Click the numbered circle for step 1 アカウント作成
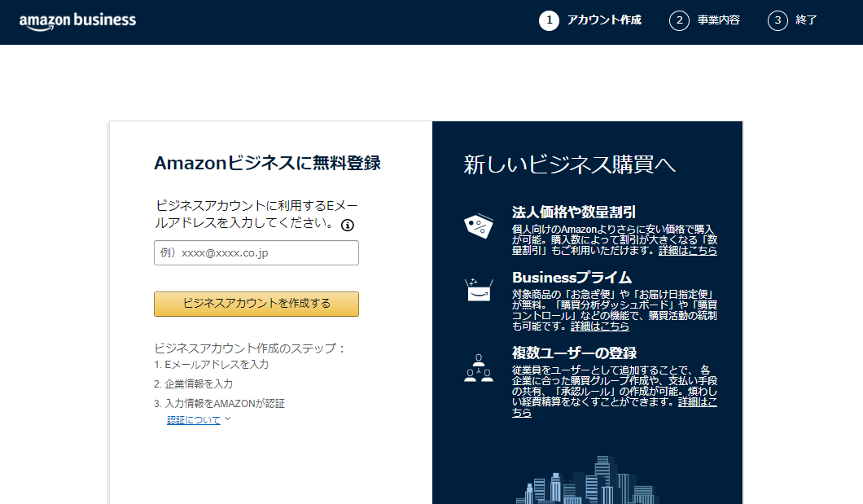This screenshot has height=504, width=863. tap(550, 20)
